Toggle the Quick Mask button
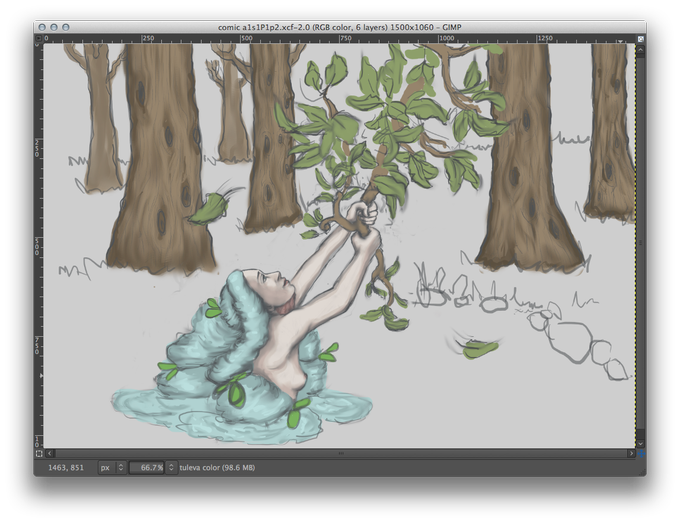 (39, 454)
